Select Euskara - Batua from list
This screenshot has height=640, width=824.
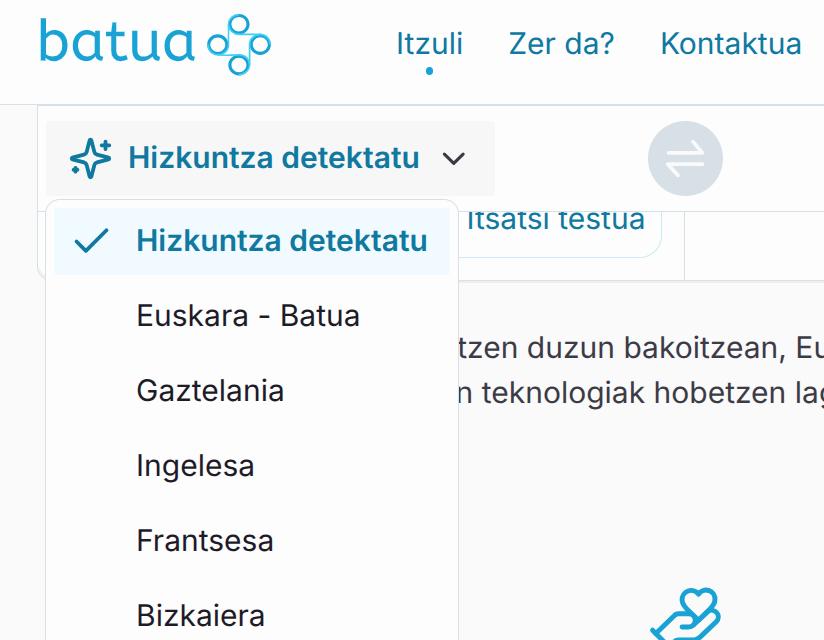(x=248, y=316)
